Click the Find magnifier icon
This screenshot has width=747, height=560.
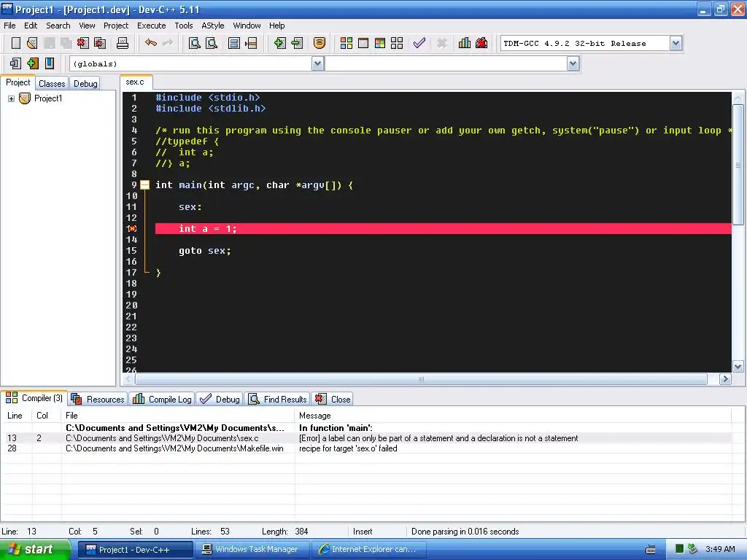coord(194,43)
